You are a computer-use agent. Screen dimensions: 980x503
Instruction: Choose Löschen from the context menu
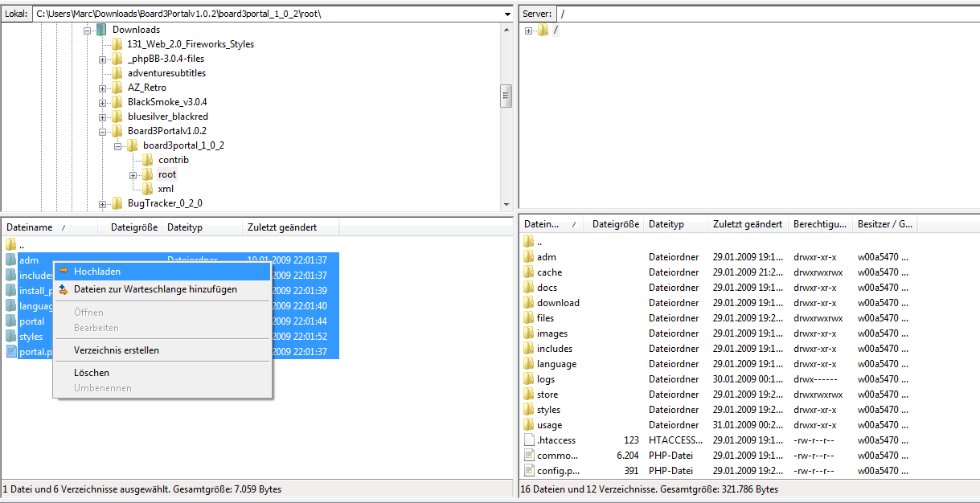[x=91, y=373]
